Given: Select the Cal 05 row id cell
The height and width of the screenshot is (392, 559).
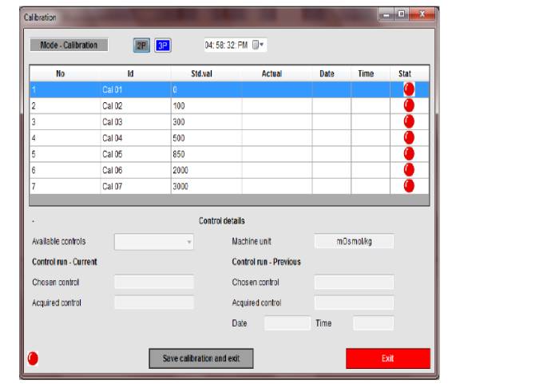Looking at the screenshot, I should coord(136,154).
